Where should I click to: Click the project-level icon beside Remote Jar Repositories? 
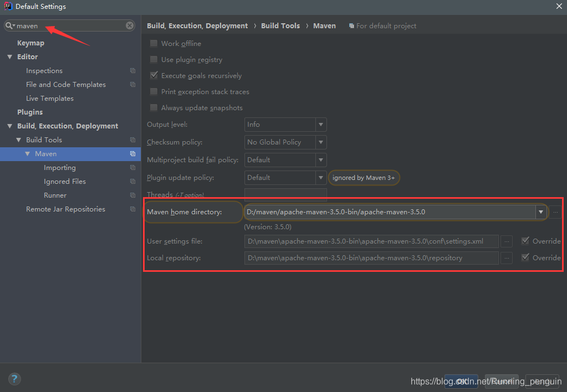point(132,209)
